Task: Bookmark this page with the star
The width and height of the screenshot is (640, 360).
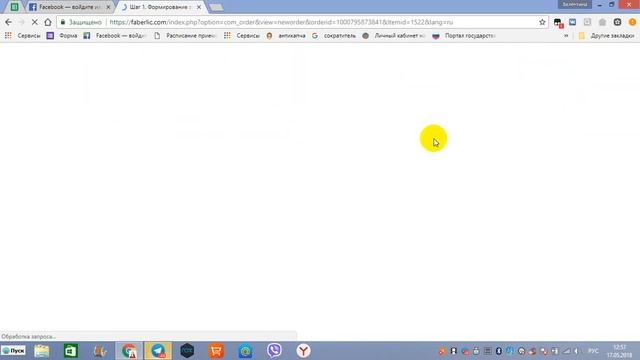Action: pyautogui.click(x=542, y=22)
